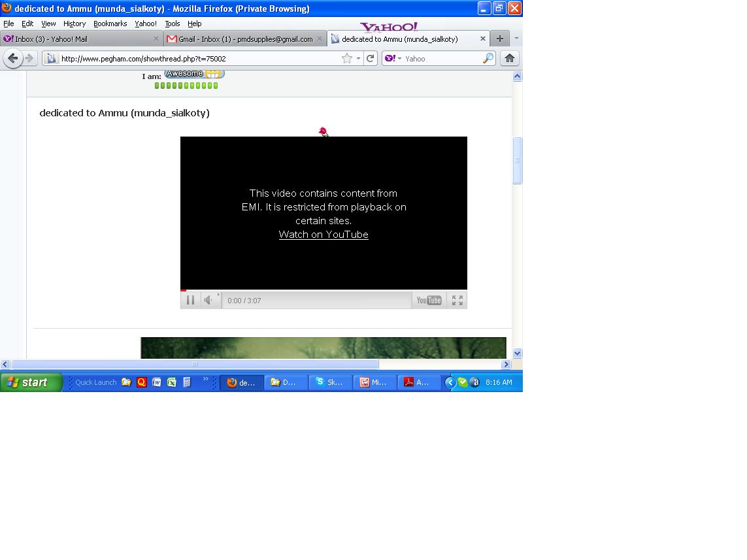
Task: Open the Help menu
Action: tap(194, 24)
